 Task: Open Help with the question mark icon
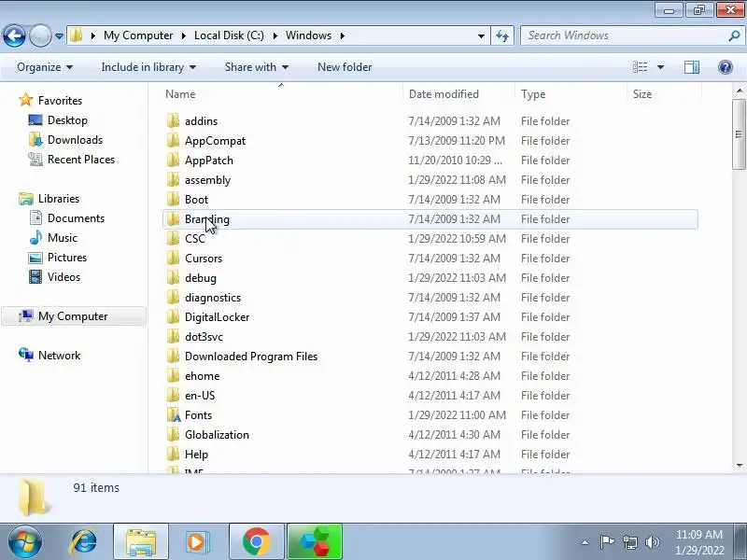(x=726, y=67)
